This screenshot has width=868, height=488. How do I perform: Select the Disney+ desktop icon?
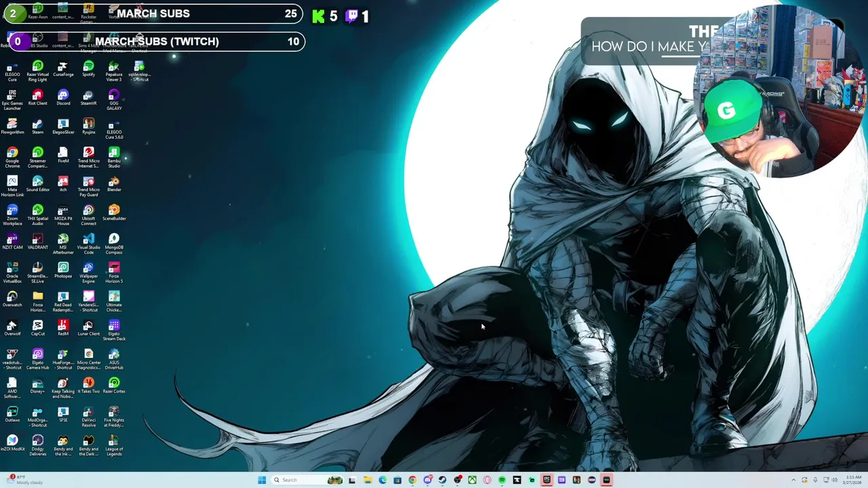37,386
